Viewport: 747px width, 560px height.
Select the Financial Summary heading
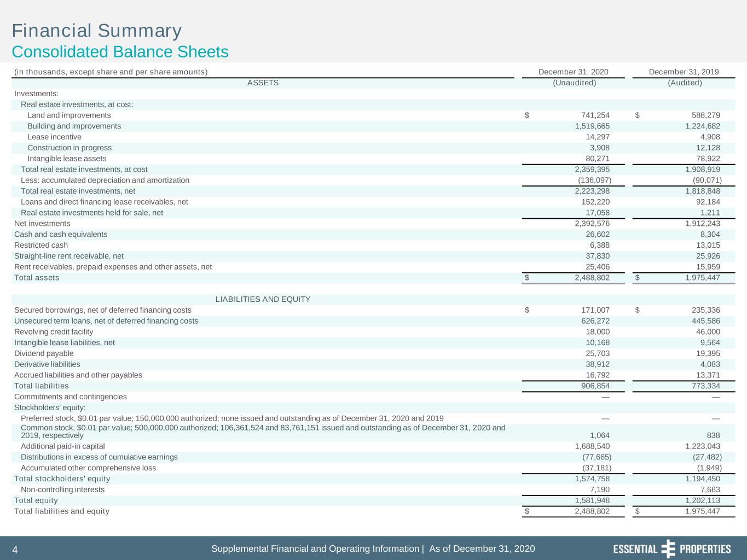pos(97,31)
